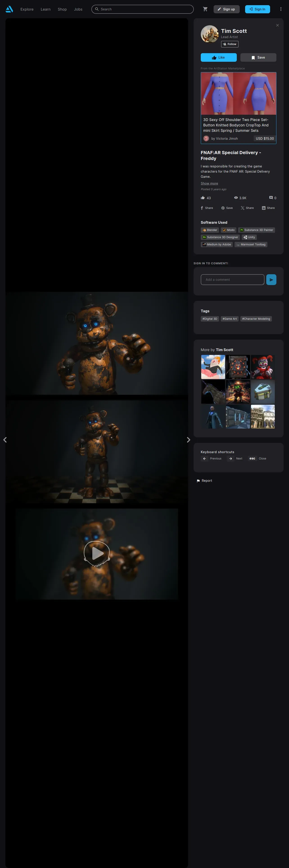Image resolution: width=289 pixels, height=868 pixels.
Task: Select the Substance 3D Painter tag
Action: coord(257,230)
